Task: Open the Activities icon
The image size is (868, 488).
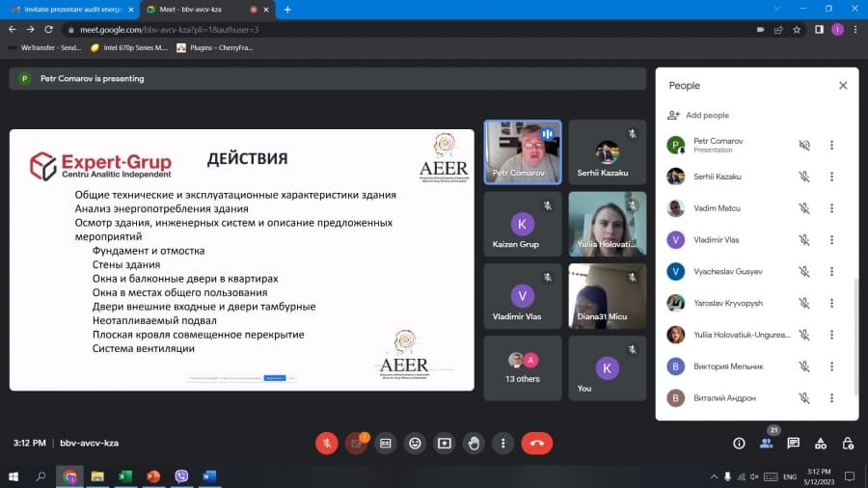Action: pos(821,444)
